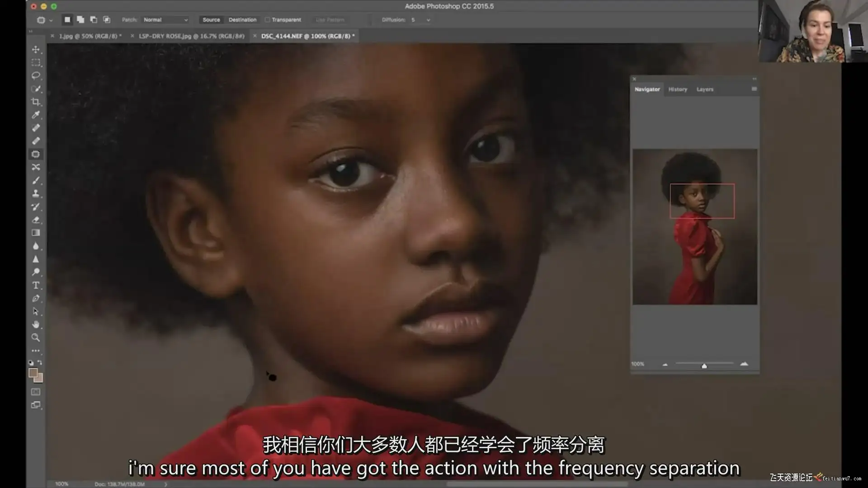This screenshot has height=488, width=868.
Task: Click the Source patch option
Action: (211, 20)
